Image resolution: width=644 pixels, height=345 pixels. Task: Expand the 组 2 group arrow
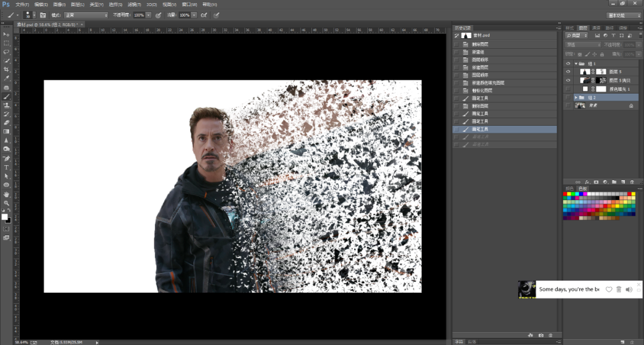576,98
